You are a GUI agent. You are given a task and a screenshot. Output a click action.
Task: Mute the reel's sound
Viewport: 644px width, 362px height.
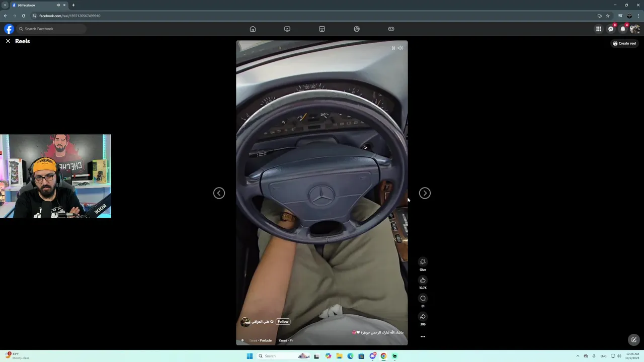click(400, 48)
